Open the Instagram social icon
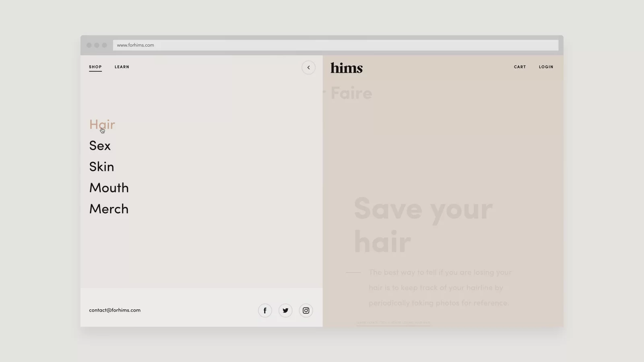 pyautogui.click(x=306, y=311)
